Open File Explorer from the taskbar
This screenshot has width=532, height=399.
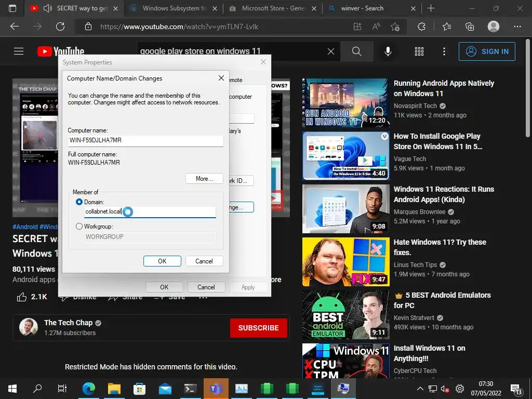click(x=114, y=389)
